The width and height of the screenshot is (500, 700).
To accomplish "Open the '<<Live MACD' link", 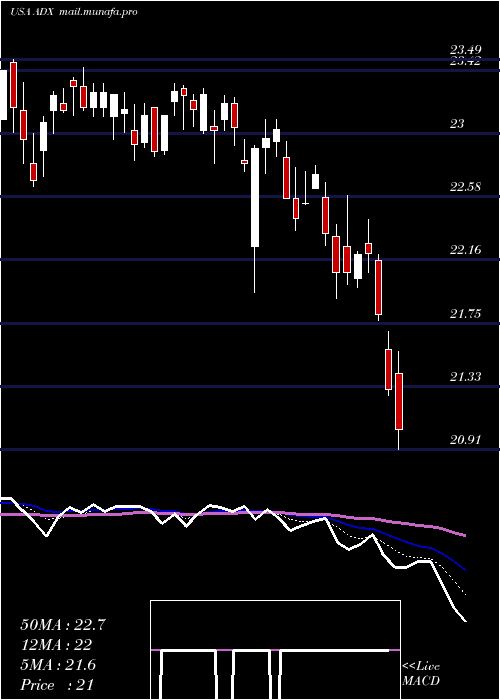I will [x=421, y=674].
